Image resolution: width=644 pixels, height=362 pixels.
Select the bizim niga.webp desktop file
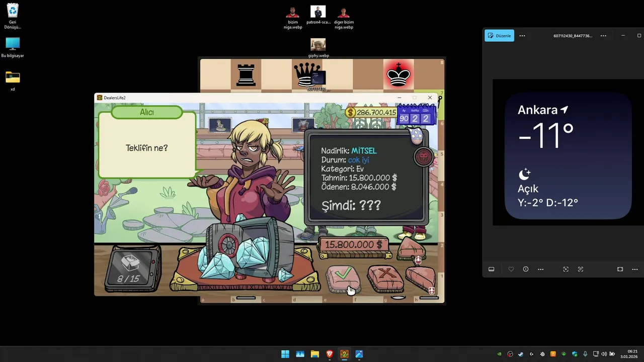pyautogui.click(x=293, y=18)
